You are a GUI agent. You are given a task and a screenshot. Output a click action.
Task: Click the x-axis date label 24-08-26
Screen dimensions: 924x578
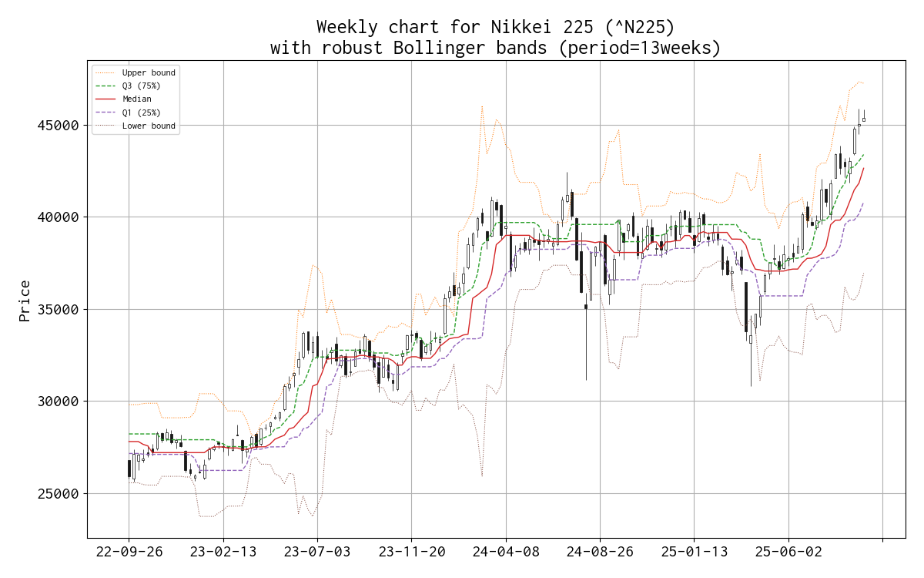600,553
